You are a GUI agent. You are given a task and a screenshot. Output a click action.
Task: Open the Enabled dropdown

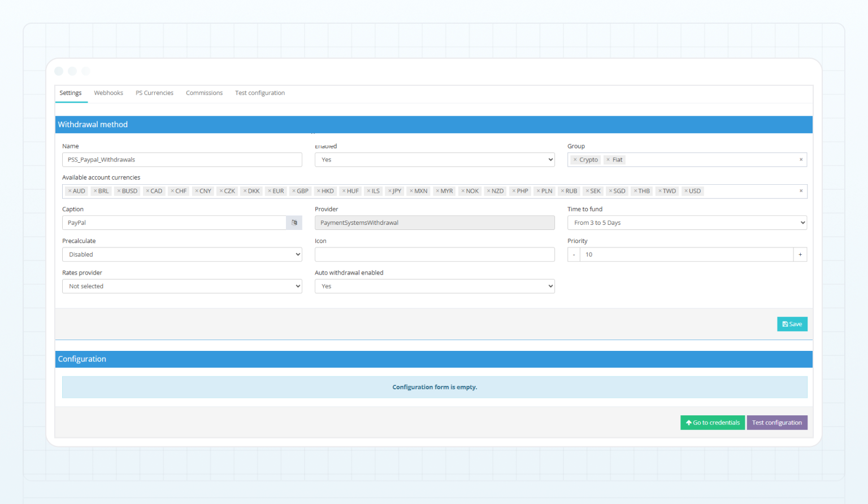435,160
